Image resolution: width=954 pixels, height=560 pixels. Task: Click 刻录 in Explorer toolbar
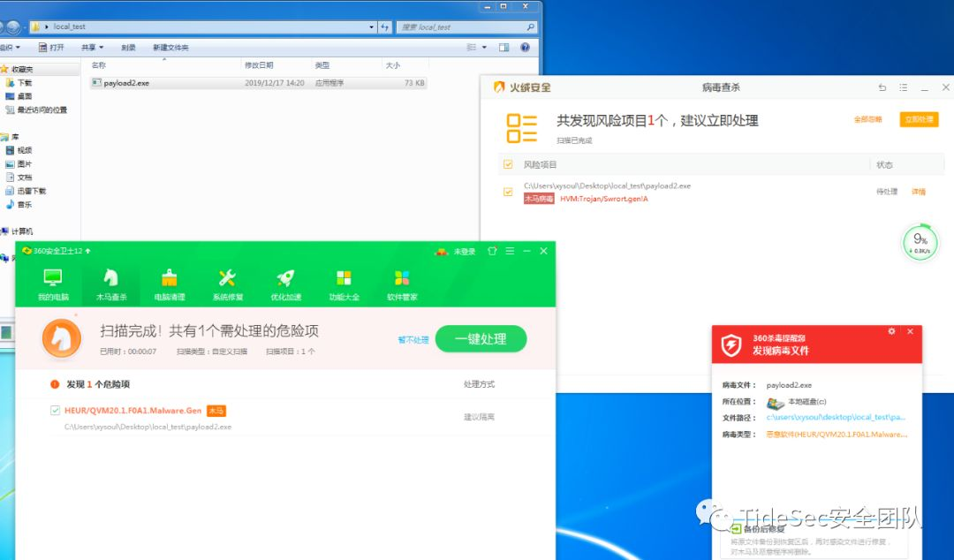coord(128,47)
